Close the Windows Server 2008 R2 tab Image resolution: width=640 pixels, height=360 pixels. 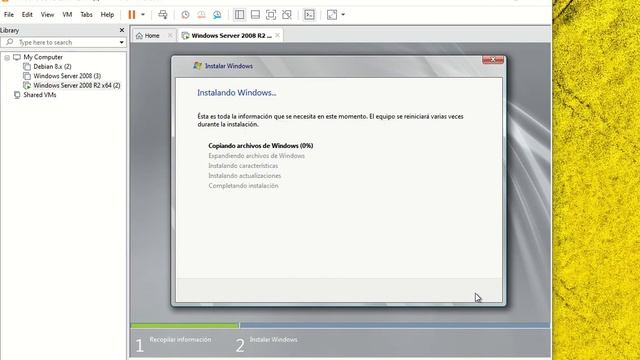point(278,36)
